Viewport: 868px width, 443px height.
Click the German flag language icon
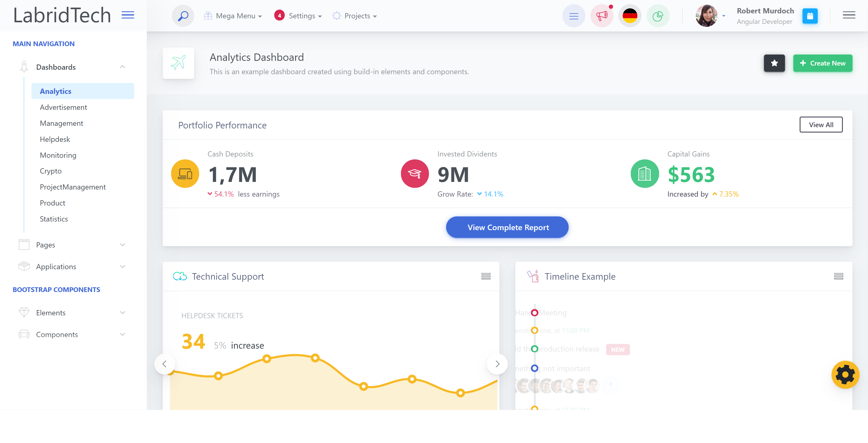(630, 16)
